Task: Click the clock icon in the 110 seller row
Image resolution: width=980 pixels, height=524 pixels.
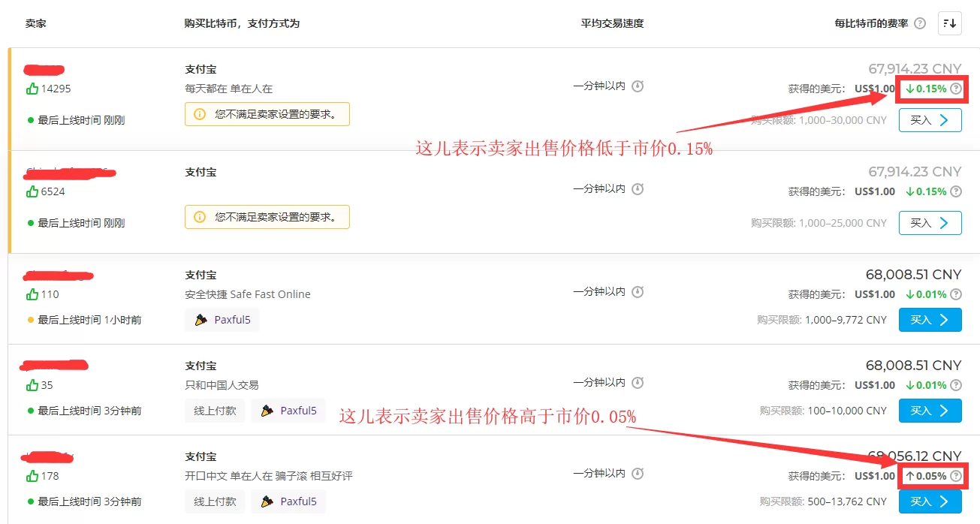Action: [x=638, y=292]
